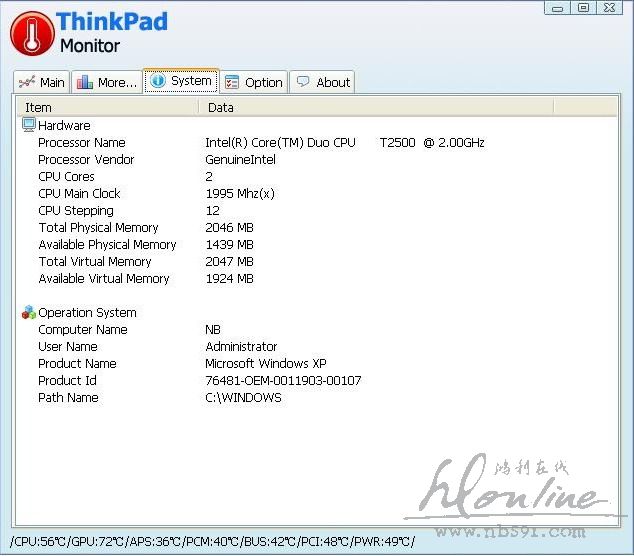The image size is (634, 556).
Task: Click the Hardware computer icon
Action: [x=28, y=125]
